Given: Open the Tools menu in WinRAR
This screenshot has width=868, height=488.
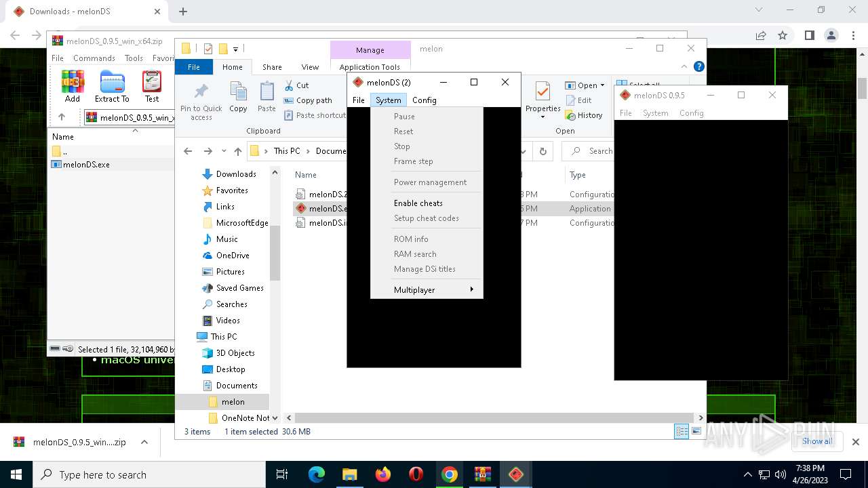Looking at the screenshot, I should click(134, 58).
